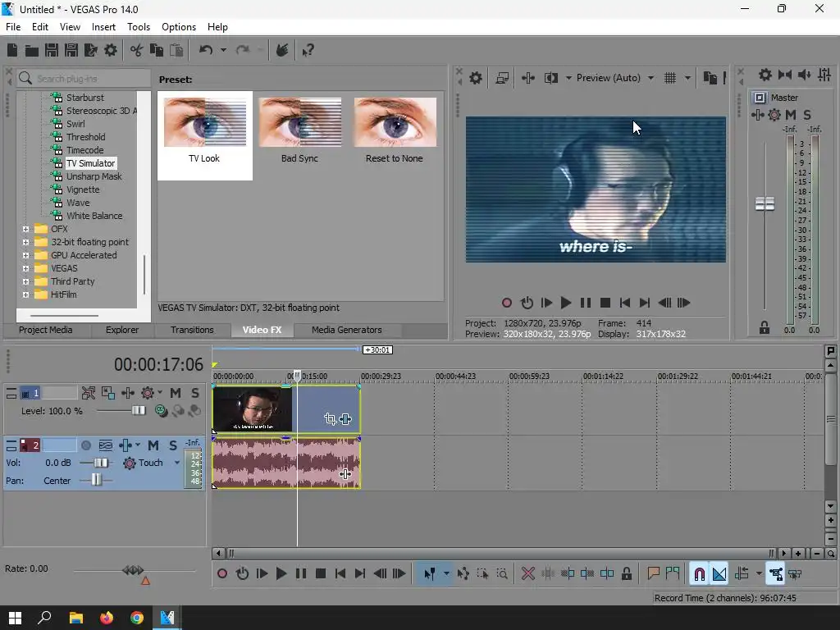This screenshot has width=840, height=630.
Task: Expand the 32-bit floating point folder
Action: [x=25, y=242]
